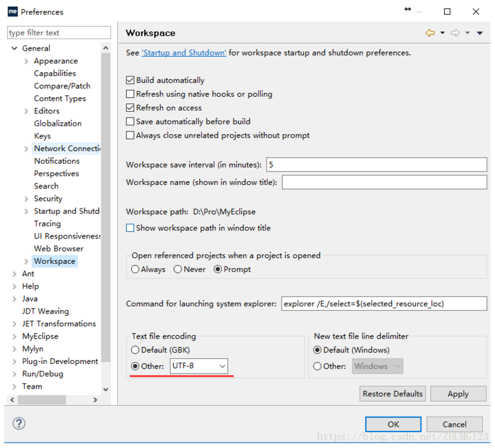Select Tracing in the preferences tree
The height and width of the screenshot is (448, 495).
coord(47,224)
